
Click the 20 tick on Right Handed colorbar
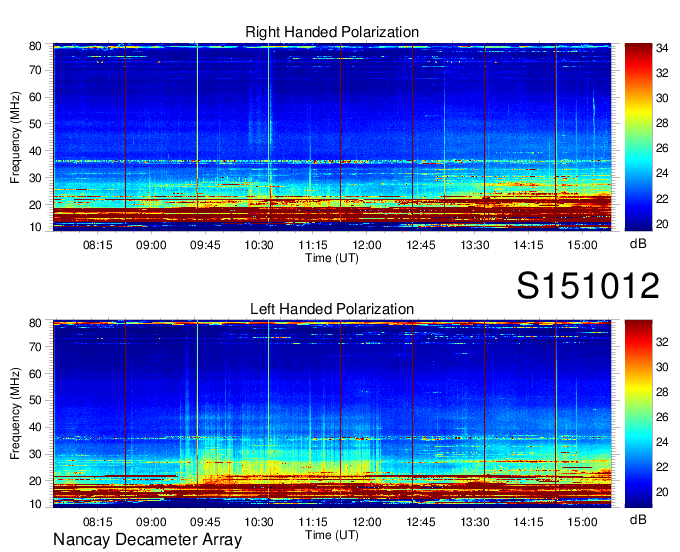click(x=662, y=224)
